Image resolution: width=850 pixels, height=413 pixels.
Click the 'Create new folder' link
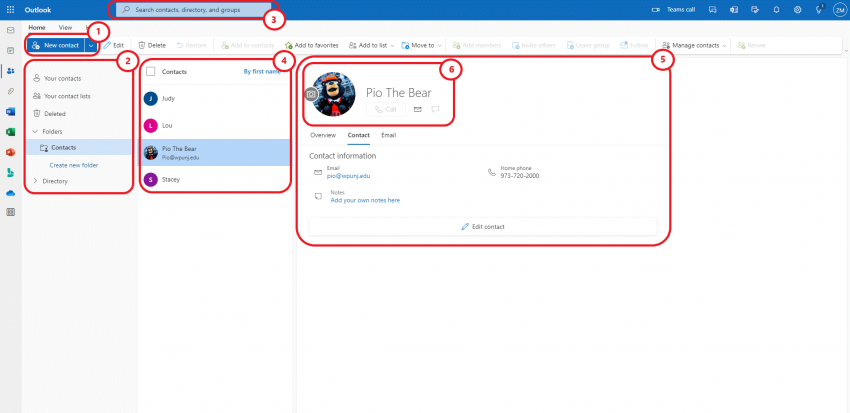click(76, 164)
